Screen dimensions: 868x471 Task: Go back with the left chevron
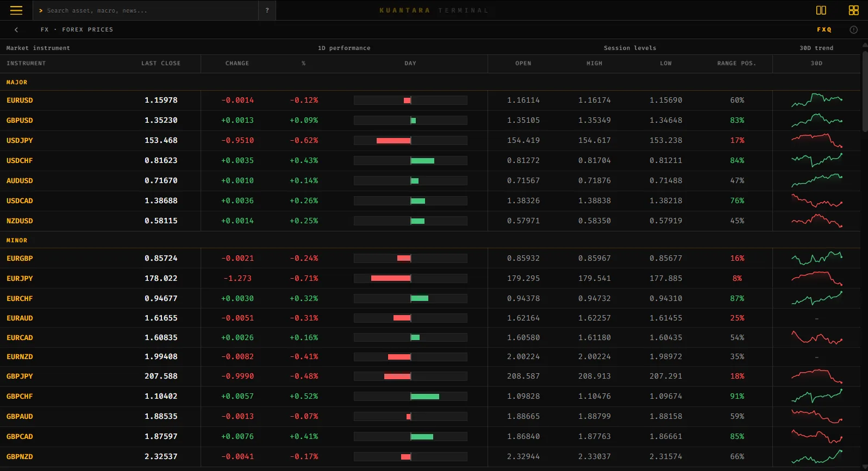(16, 30)
